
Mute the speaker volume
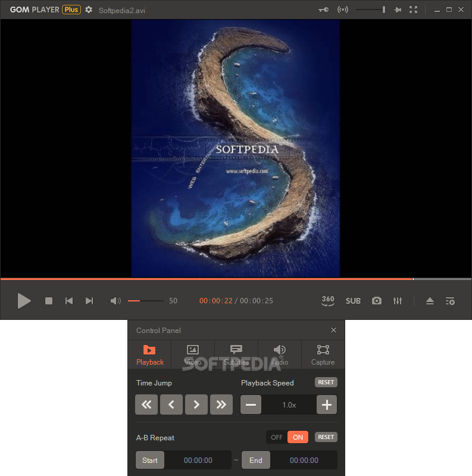[115, 301]
